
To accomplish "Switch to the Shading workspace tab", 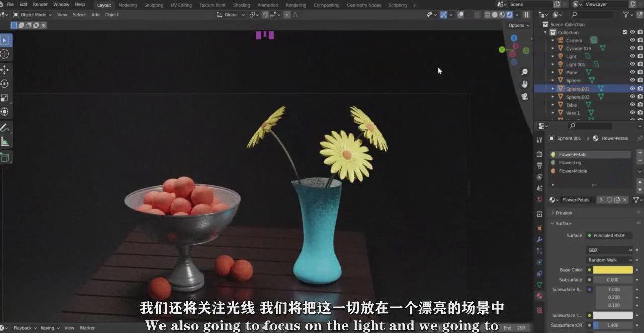I will click(x=241, y=5).
